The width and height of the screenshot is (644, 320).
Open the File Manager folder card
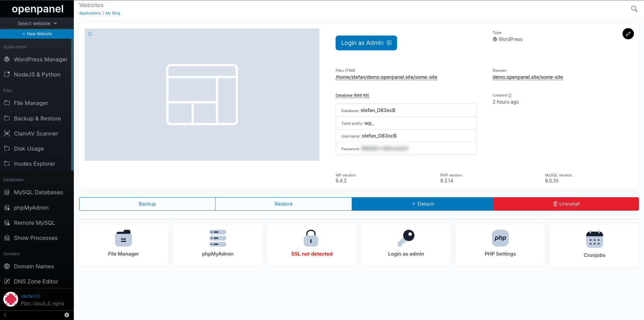pos(123,245)
